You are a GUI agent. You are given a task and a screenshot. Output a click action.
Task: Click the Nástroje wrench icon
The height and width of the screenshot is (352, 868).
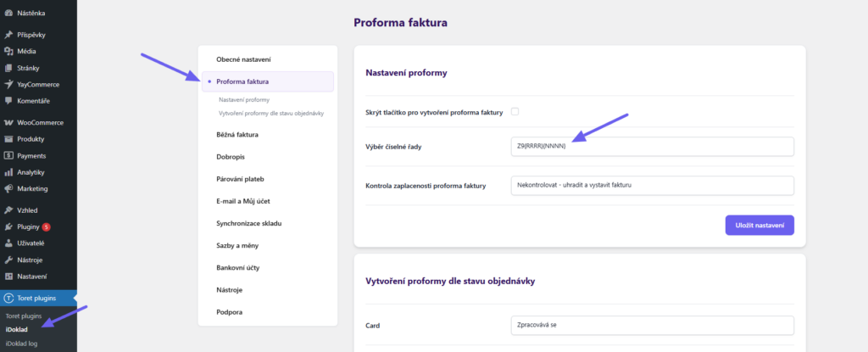click(x=8, y=260)
